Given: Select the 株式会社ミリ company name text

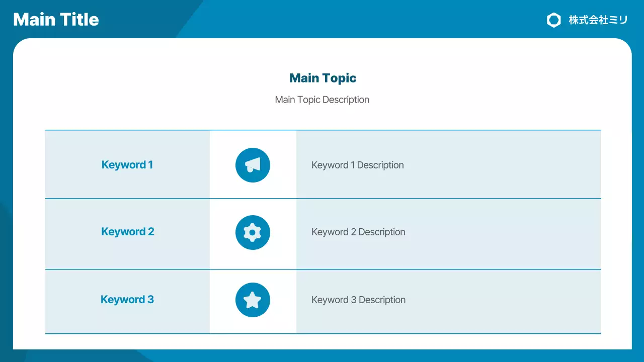Looking at the screenshot, I should click(598, 20).
